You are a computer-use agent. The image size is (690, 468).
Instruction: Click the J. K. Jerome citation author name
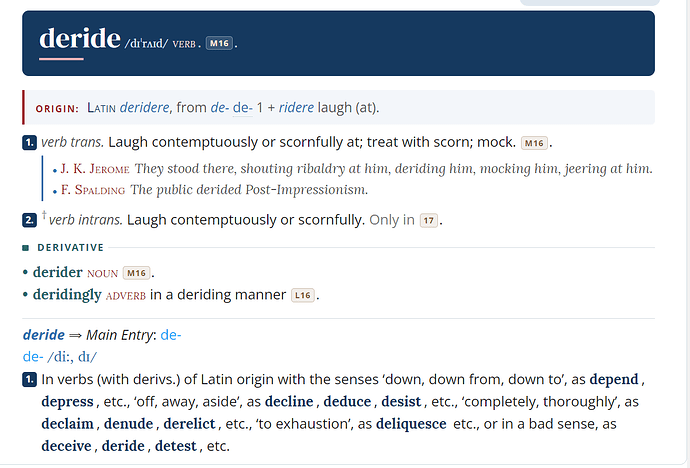click(x=95, y=169)
